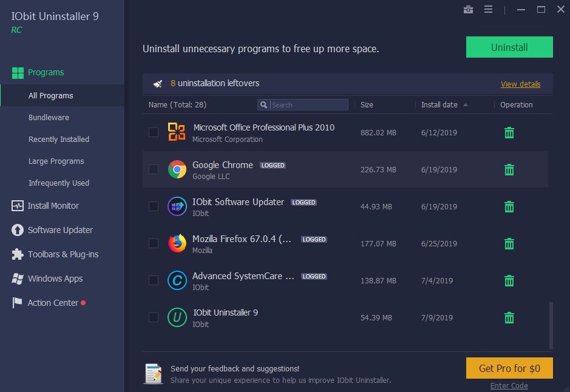This screenshot has width=570, height=392.
Task: Click the LOGGED badge for Mozilla Firefox
Action: pyautogui.click(x=314, y=240)
